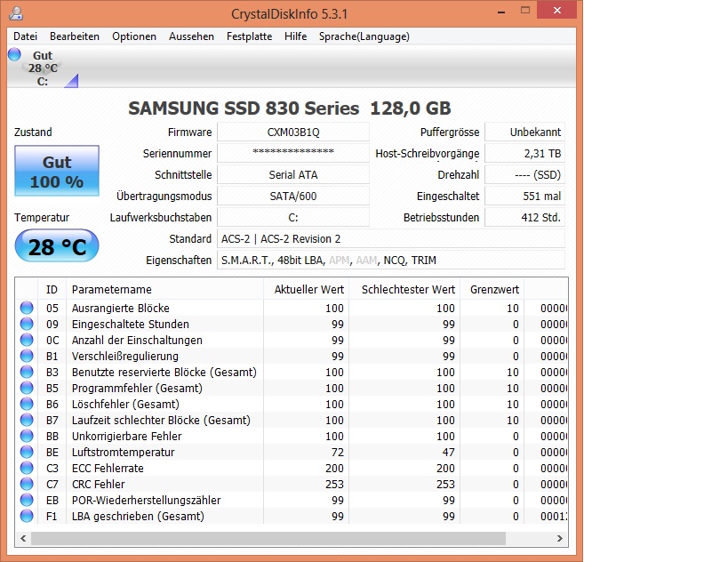Viewport: 728px width, 562px height.
Task: Select the Gut 28 °C C: drive button
Action: [43, 68]
